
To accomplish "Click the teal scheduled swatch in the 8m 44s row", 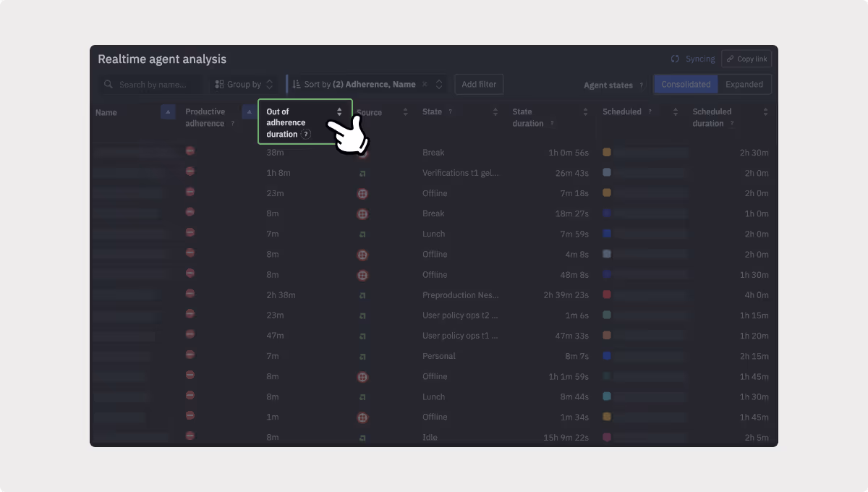I will point(607,396).
